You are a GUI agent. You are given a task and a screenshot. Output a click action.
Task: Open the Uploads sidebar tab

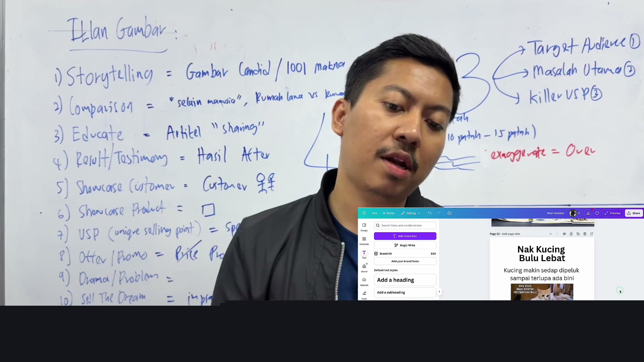[x=364, y=282]
